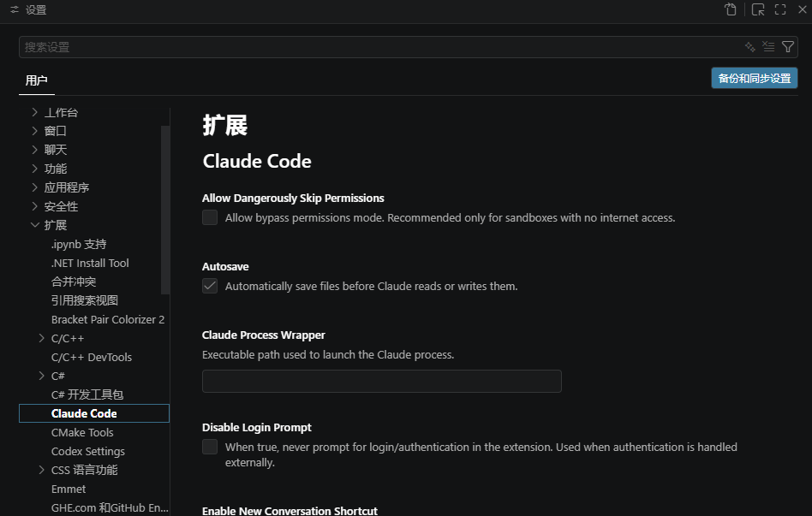Click Enable New Conversation Shortcut heading
812x516 pixels.
(290, 511)
